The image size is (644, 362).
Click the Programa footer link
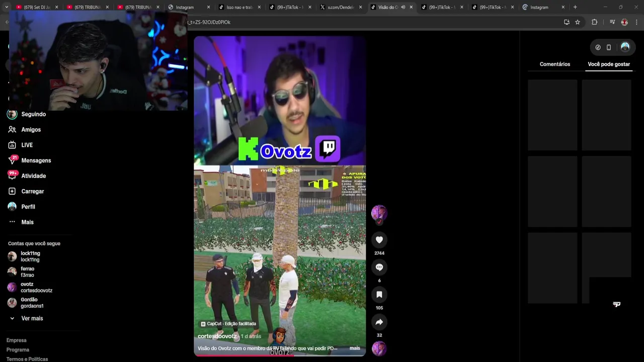pos(18,350)
